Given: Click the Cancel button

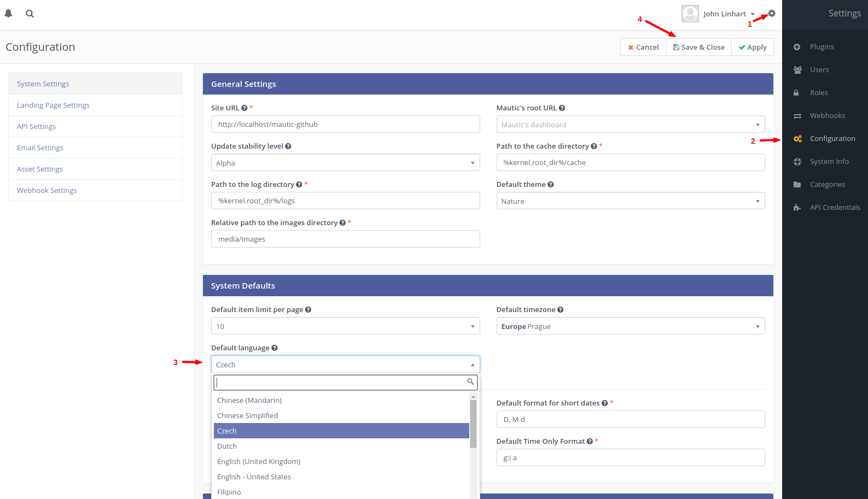Looking at the screenshot, I should pyautogui.click(x=643, y=47).
